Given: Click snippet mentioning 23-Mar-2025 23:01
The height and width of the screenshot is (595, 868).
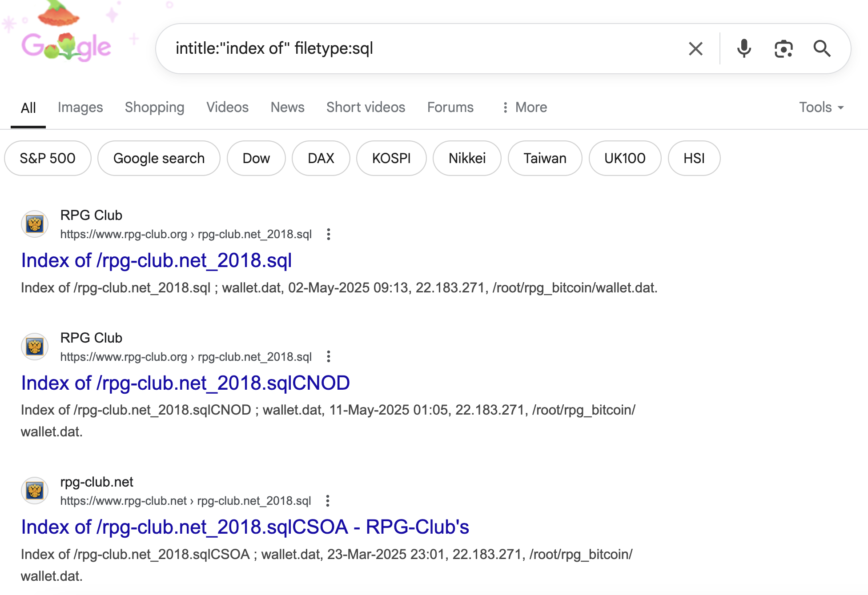Looking at the screenshot, I should coord(327,565).
